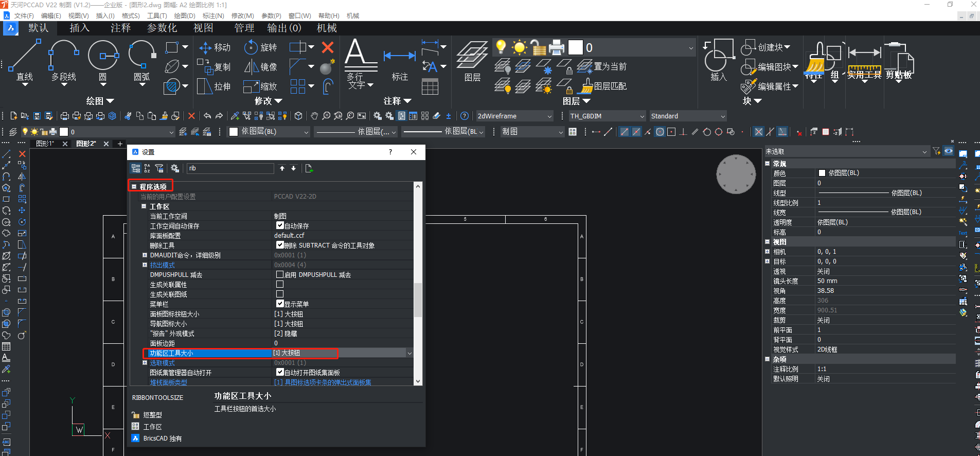Click the find next down-arrow in 设置 dialog
This screenshot has height=456, width=980.
coord(293,168)
